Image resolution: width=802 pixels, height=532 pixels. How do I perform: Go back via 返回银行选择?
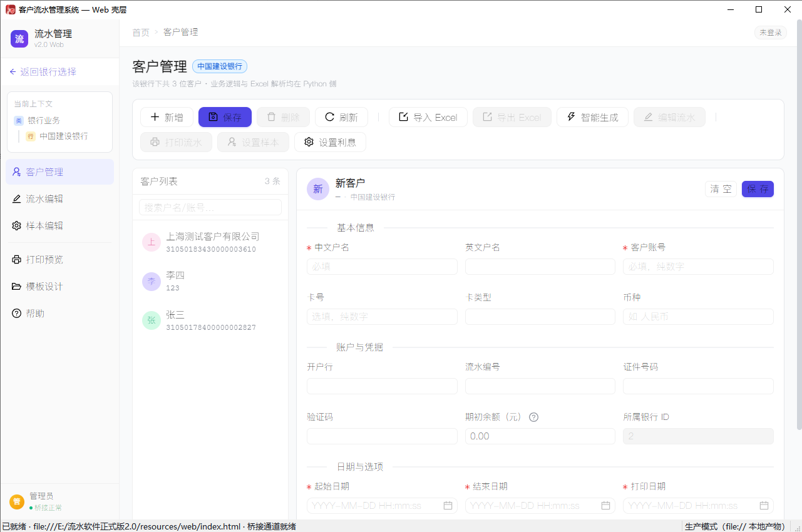pos(43,72)
